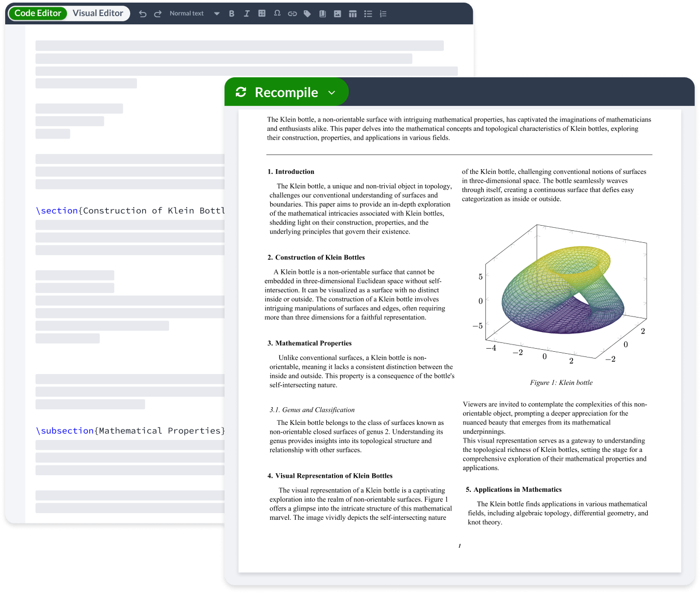Open the Recompile options chevron
This screenshot has height=593, width=700.
pyautogui.click(x=332, y=92)
